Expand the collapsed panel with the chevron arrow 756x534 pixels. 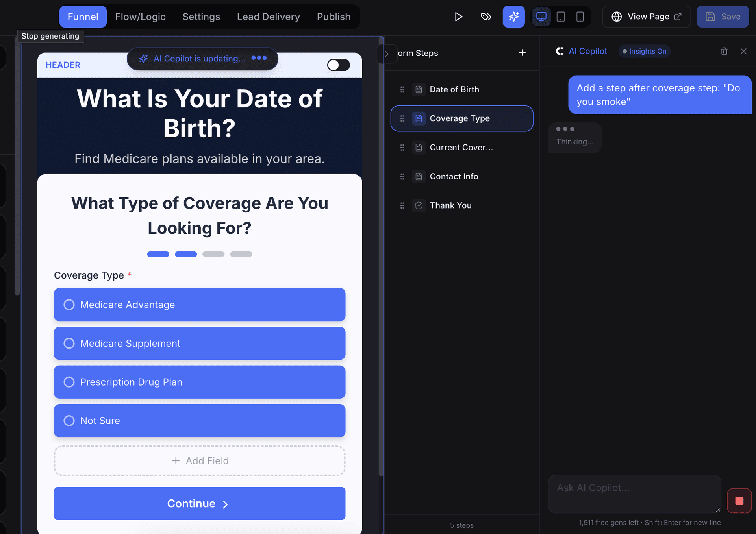coord(387,54)
